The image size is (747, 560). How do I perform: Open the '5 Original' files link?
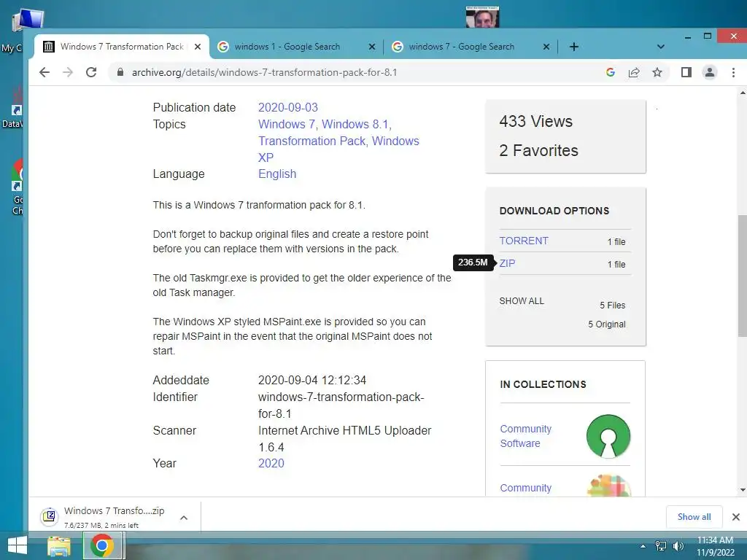pyautogui.click(x=606, y=324)
